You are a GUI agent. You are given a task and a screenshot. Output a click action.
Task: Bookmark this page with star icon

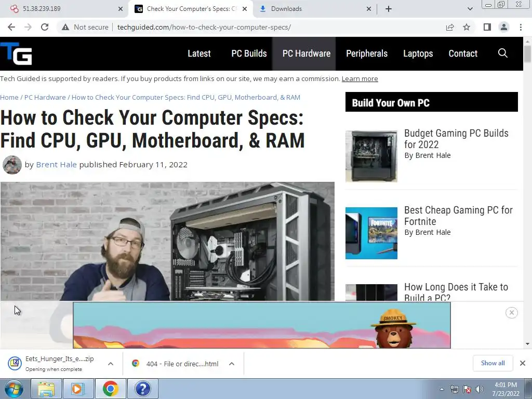click(x=467, y=27)
